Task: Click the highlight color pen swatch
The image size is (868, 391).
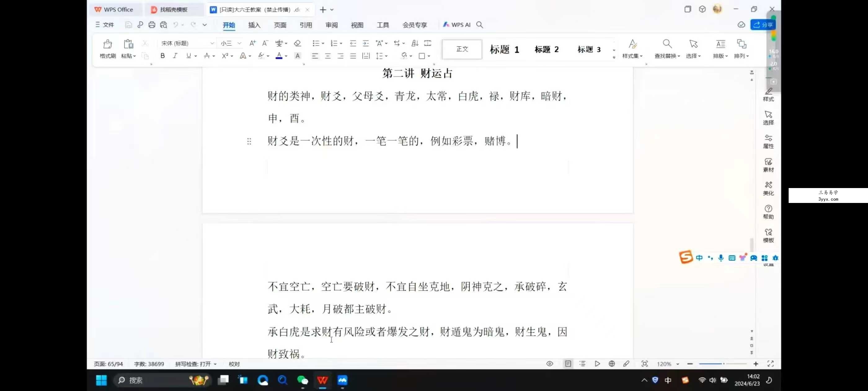Action: [x=261, y=56]
